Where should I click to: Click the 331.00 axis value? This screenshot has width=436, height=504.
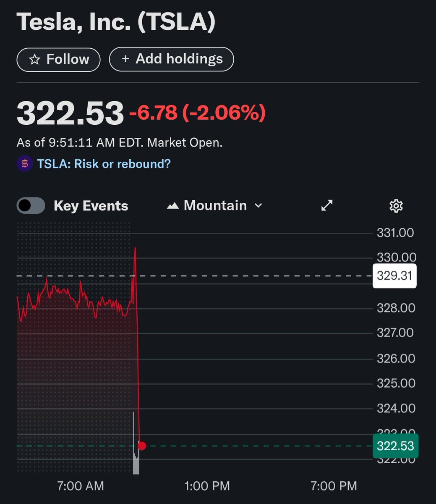(x=395, y=233)
